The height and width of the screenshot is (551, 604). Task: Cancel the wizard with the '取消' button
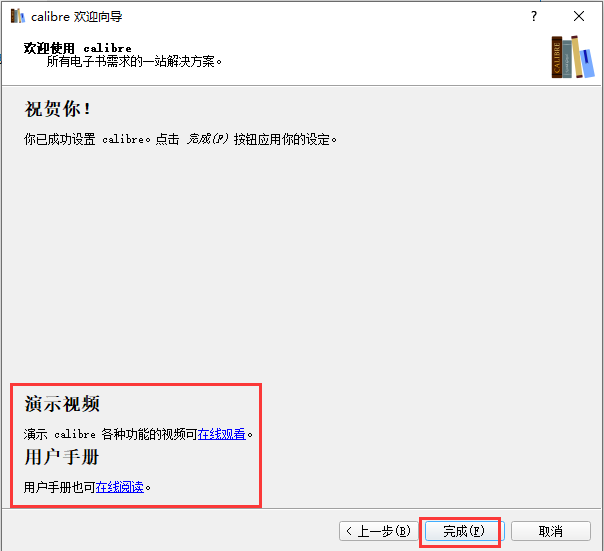tap(550, 531)
